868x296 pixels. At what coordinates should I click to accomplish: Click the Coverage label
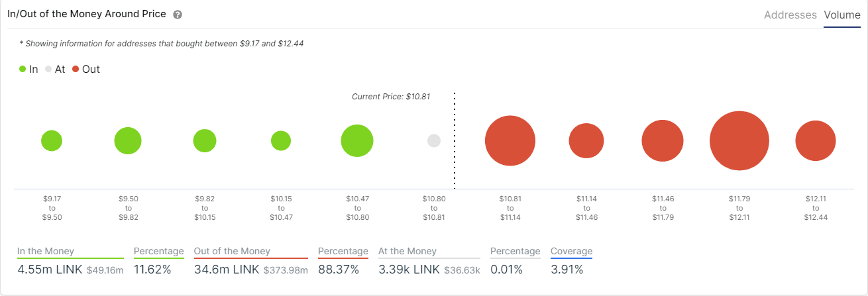click(x=571, y=251)
